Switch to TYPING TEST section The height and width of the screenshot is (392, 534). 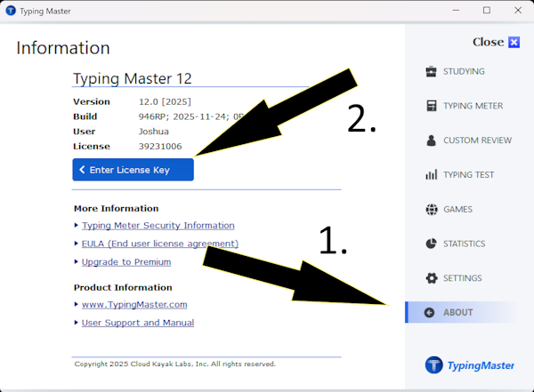click(x=468, y=174)
